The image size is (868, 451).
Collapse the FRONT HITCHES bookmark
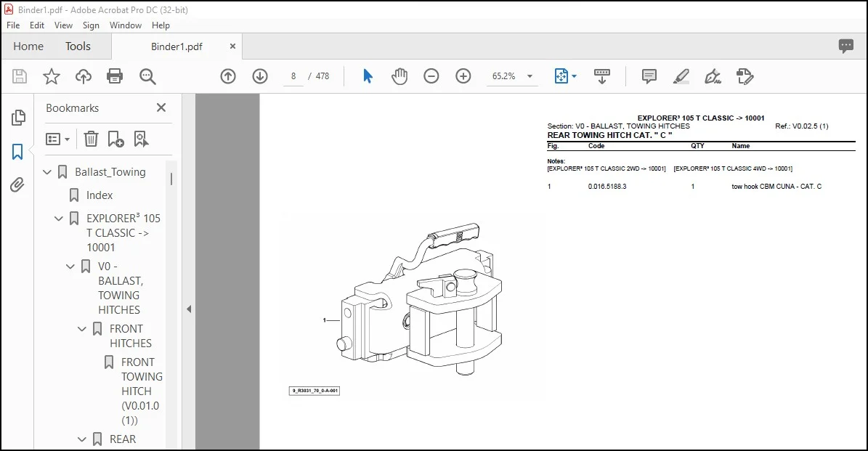coord(82,329)
